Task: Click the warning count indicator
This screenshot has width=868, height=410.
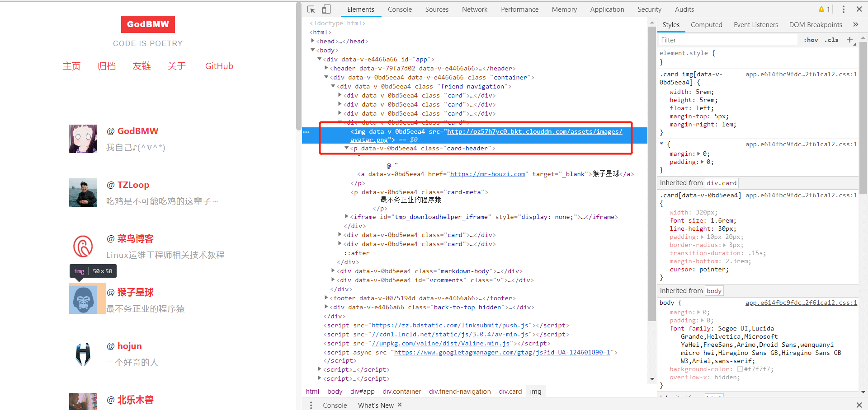Action: (824, 9)
